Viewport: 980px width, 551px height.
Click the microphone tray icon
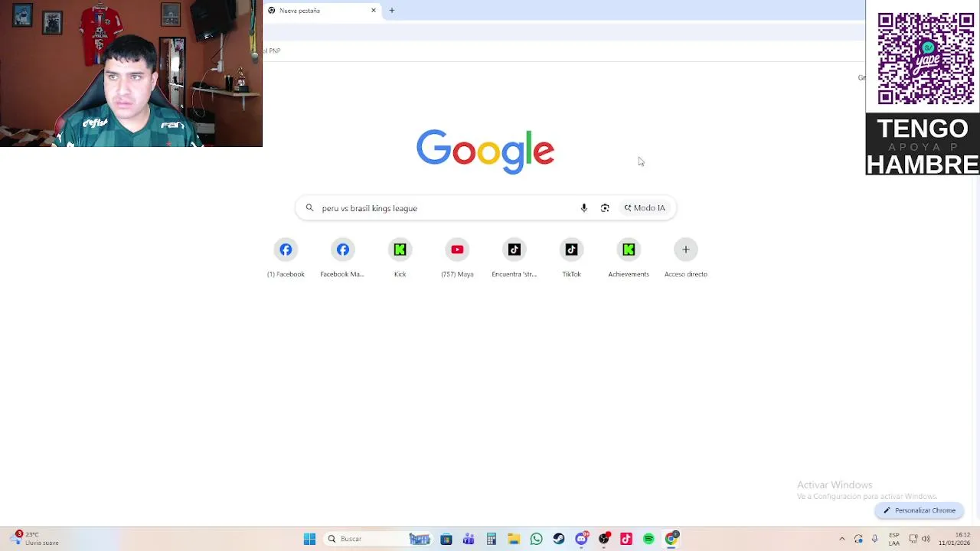coord(874,539)
